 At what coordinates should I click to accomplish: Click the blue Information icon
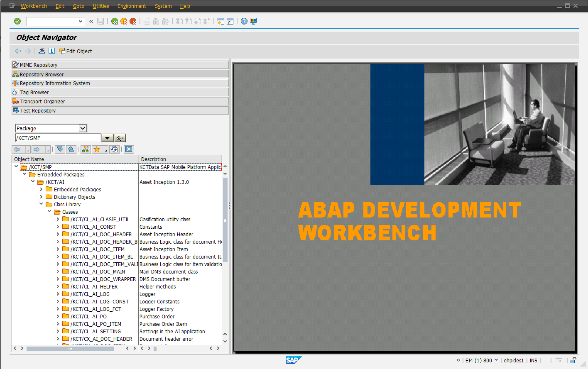pyautogui.click(x=51, y=51)
